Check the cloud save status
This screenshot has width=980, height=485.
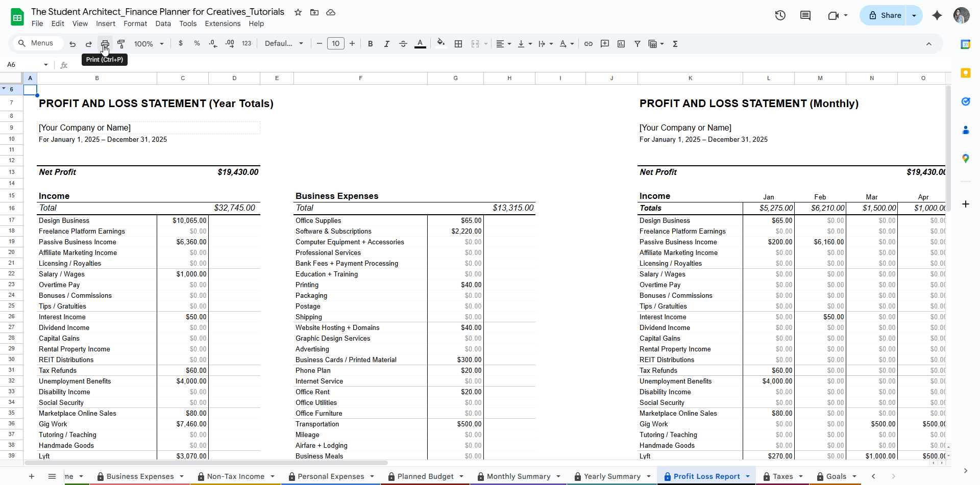(x=331, y=12)
